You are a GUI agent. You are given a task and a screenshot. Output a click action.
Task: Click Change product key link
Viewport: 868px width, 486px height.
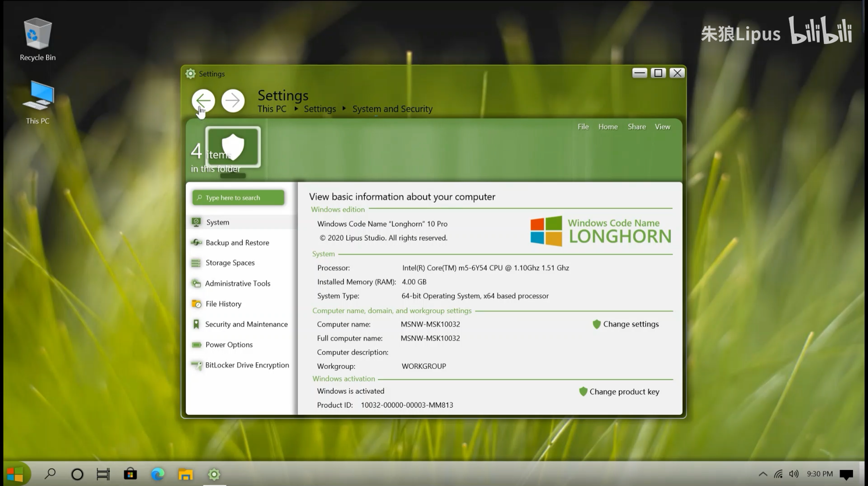pos(624,392)
